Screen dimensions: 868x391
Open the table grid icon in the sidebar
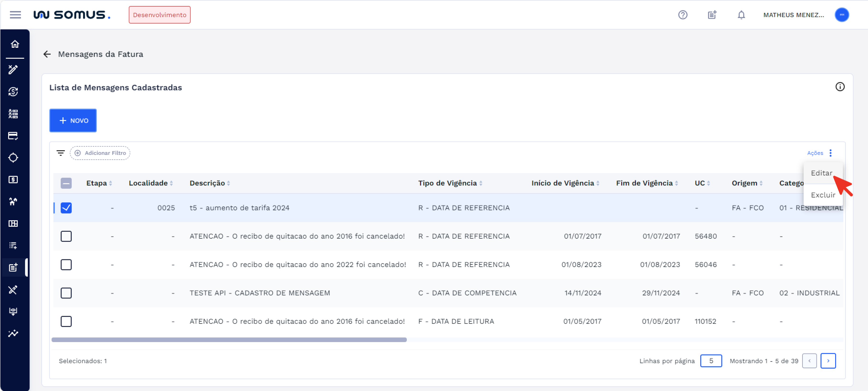(x=13, y=223)
